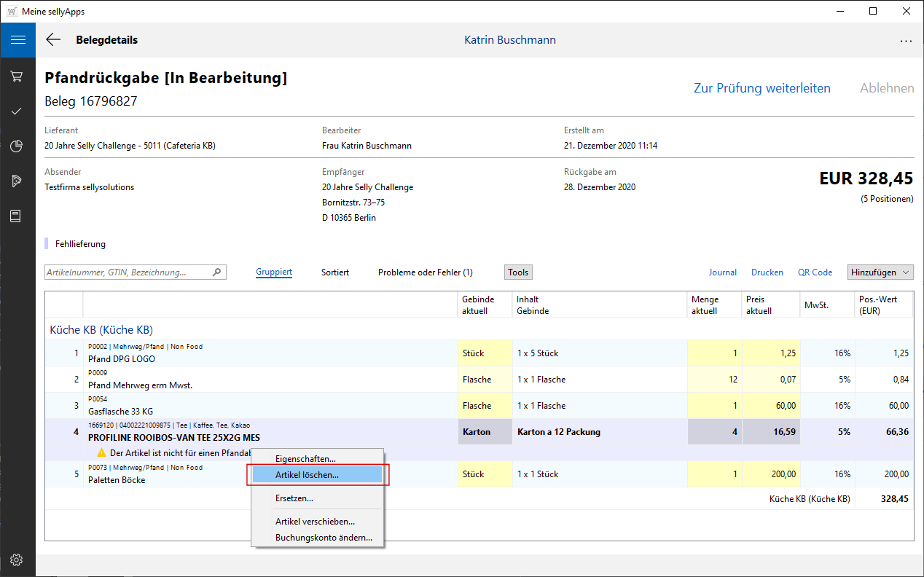Click the back arrow icon

[53, 40]
